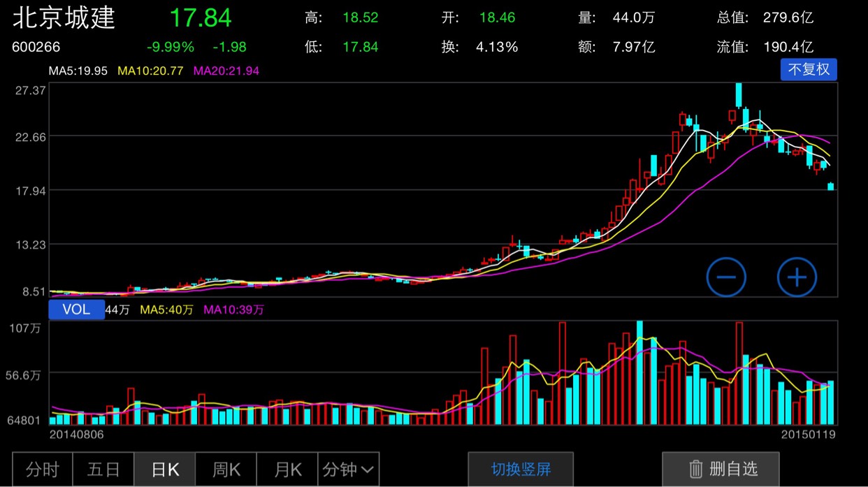Click the amount value 7.97亿
This screenshot has height=487, width=868.
tap(634, 48)
